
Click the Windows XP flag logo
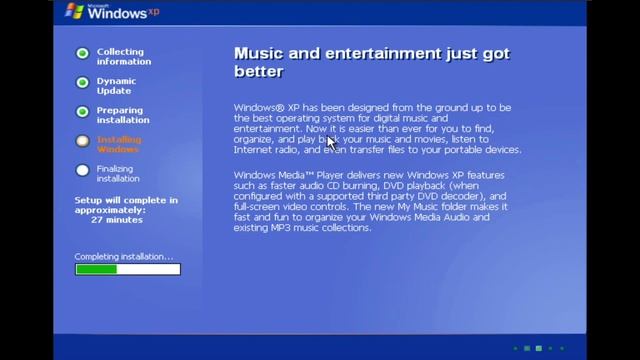pyautogui.click(x=75, y=11)
